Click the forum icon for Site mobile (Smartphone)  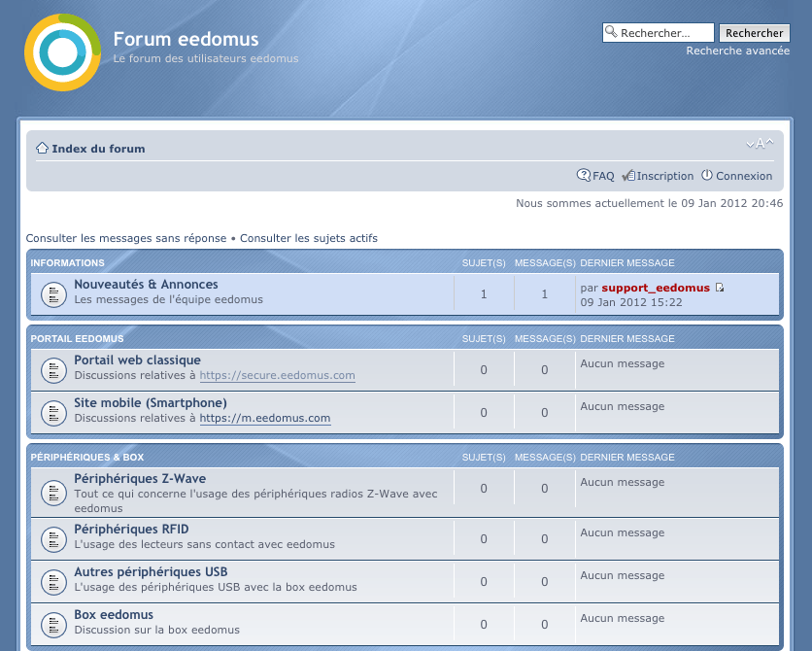pos(53,413)
